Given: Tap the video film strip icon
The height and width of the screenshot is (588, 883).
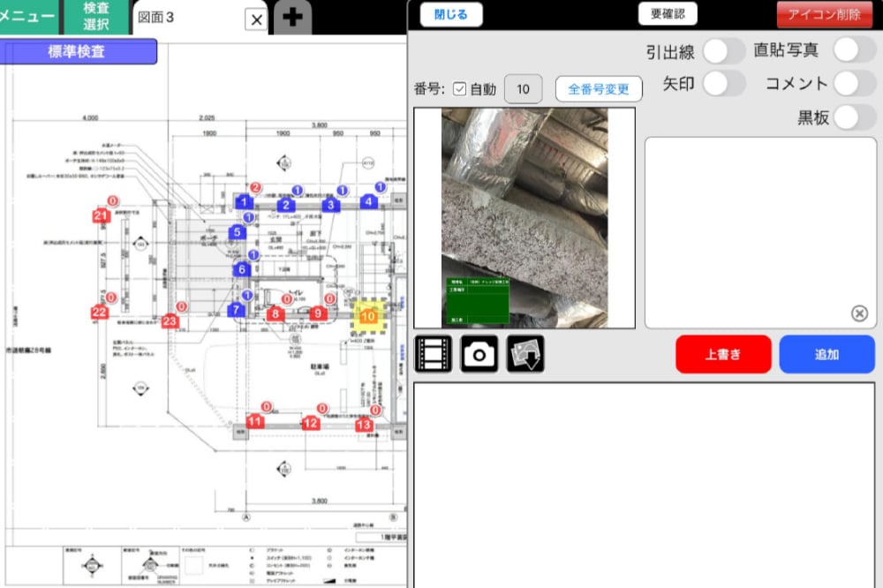Looking at the screenshot, I should pyautogui.click(x=433, y=354).
